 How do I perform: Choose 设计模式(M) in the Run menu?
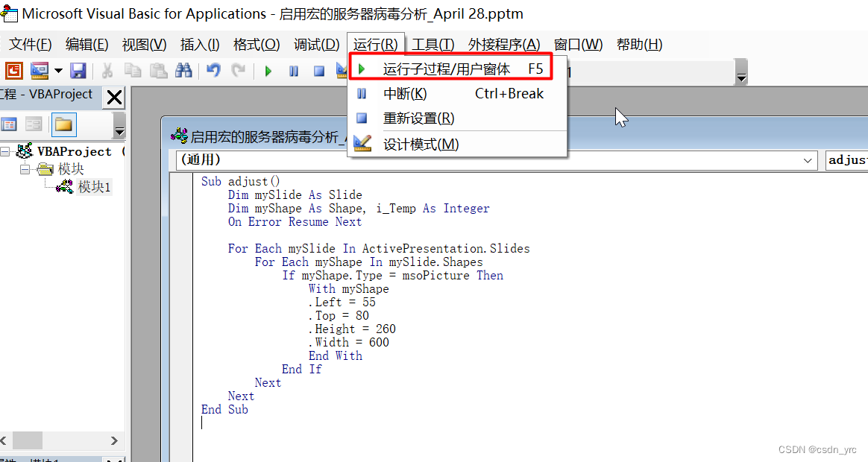tap(456, 144)
